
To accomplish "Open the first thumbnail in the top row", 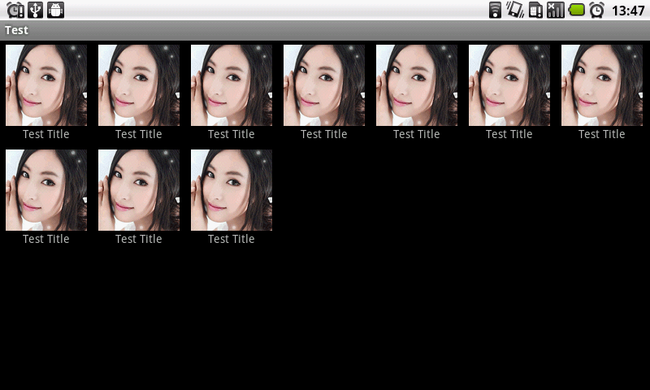I will click(x=46, y=85).
